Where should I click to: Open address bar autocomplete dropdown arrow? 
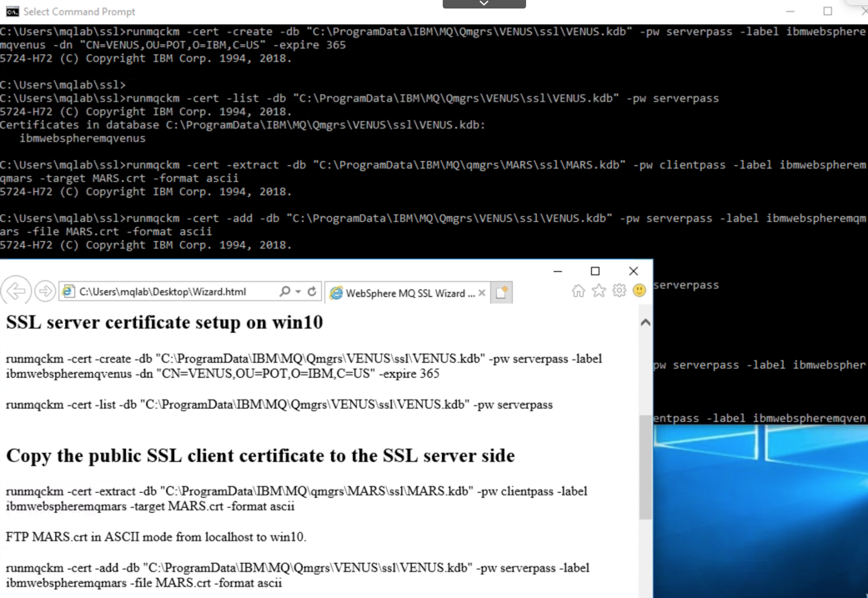[298, 291]
